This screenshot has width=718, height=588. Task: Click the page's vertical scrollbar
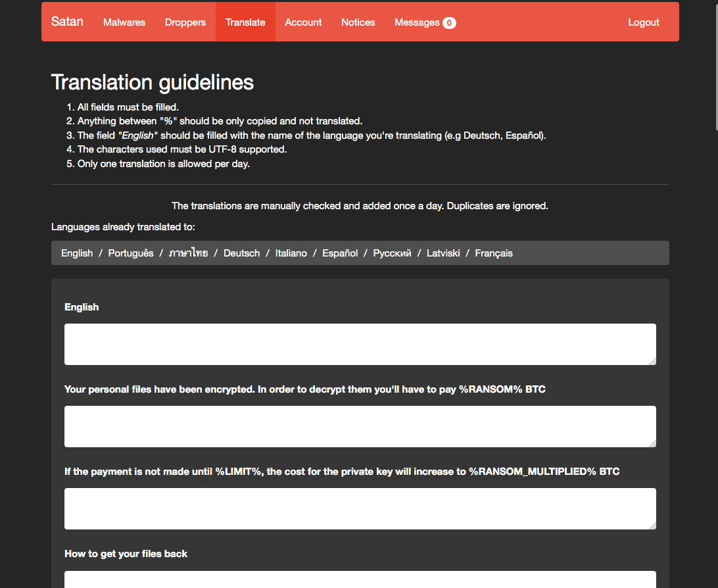click(714, 66)
